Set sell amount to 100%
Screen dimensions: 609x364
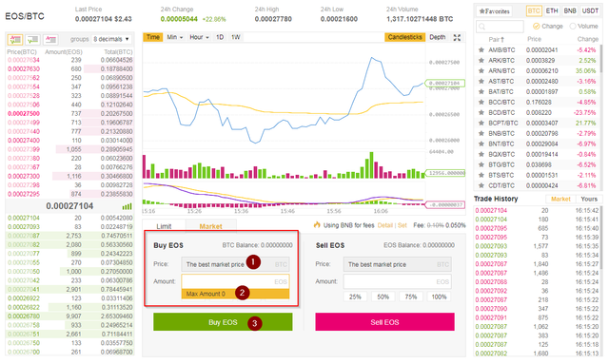tap(439, 297)
